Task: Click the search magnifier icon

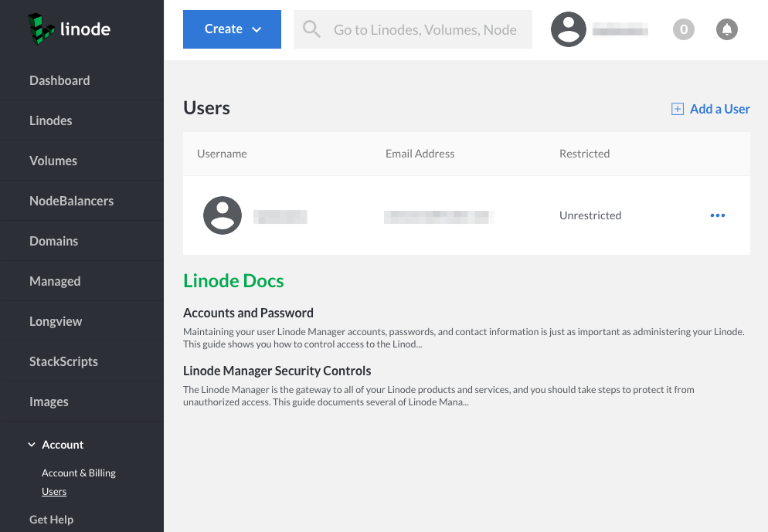Action: [311, 29]
